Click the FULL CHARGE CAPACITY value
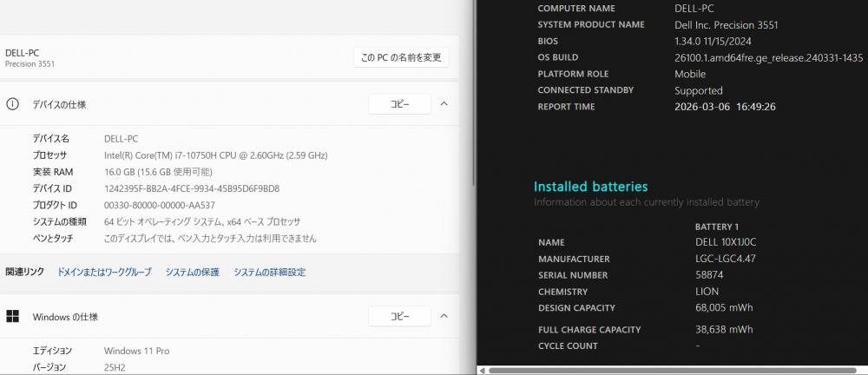The image size is (868, 375). point(724,329)
